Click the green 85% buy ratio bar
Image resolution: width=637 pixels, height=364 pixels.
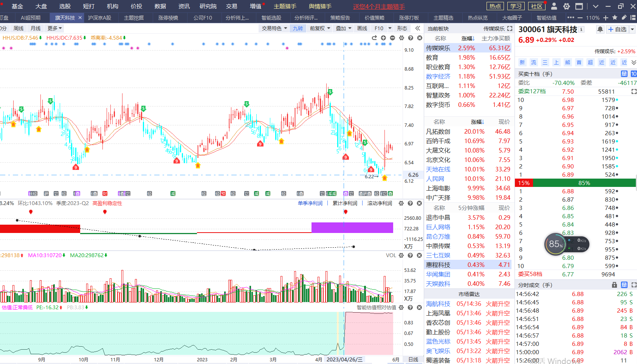584,183
